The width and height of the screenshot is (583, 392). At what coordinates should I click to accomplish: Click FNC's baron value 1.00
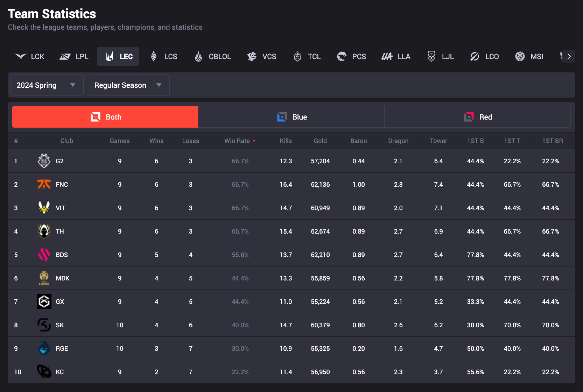pyautogui.click(x=359, y=184)
